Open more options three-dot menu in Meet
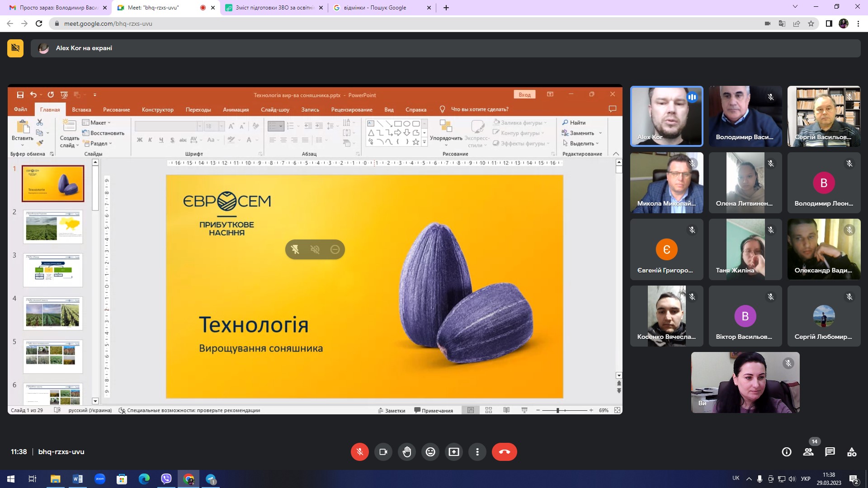 (477, 452)
